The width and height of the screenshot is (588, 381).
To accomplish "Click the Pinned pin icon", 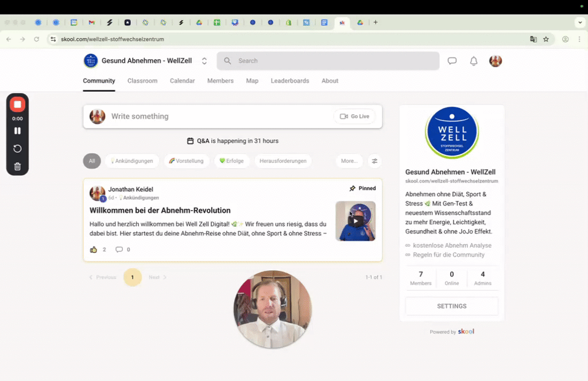I will click(x=353, y=188).
